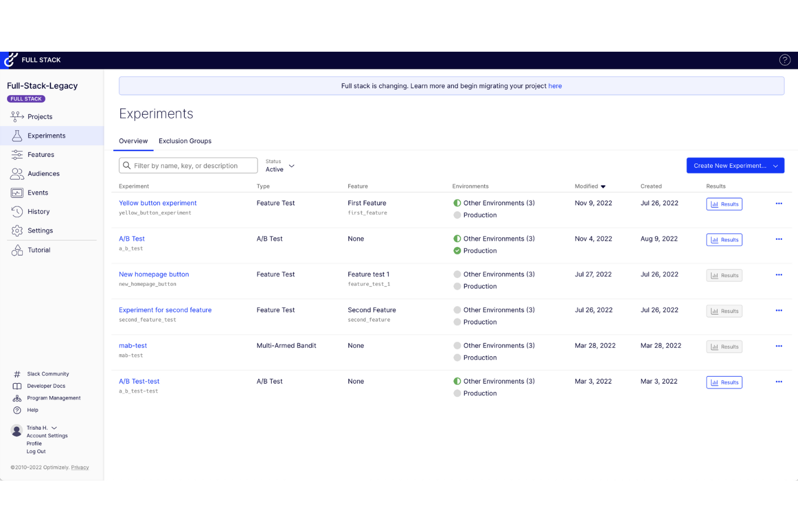Click the FULL STACK purple badge
Viewport: 798px width, 532px height.
tap(26, 99)
